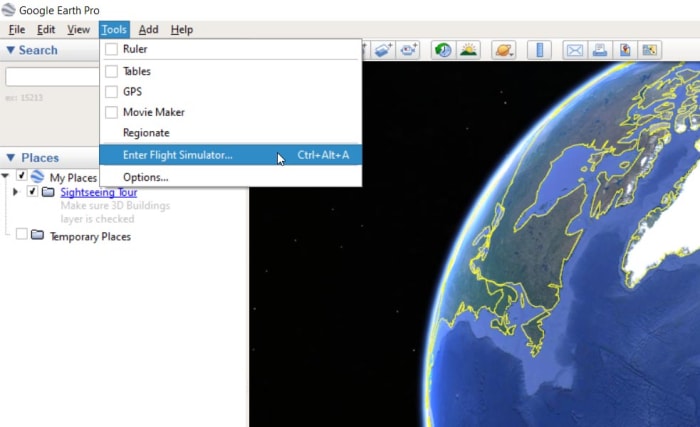Enable the GPS checkbox in Tools menu
Screen dimensions: 700x427
112,92
